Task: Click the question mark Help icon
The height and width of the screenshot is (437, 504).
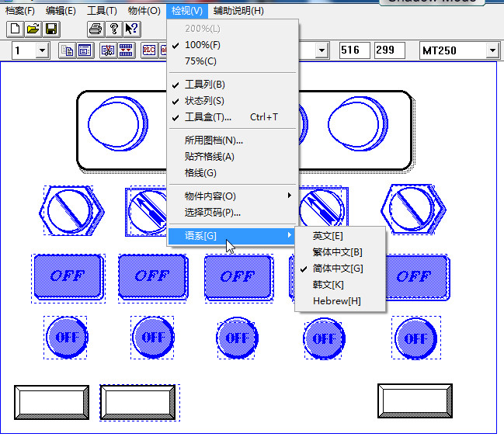Action: point(113,29)
